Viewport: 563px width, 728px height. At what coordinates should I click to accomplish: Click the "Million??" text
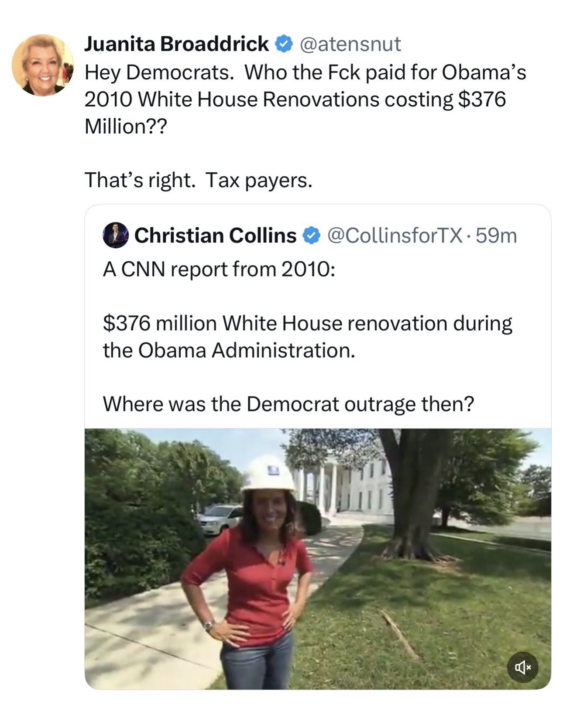[126, 126]
